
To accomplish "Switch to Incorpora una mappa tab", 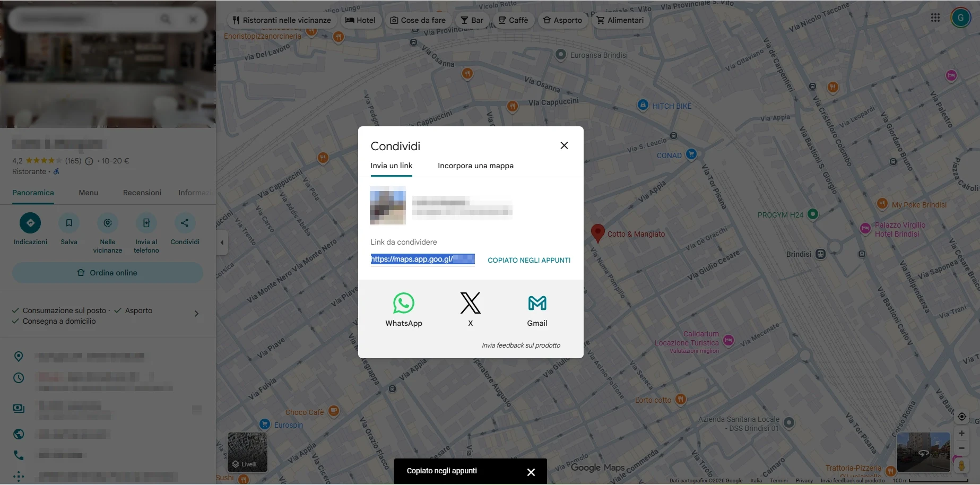I will pyautogui.click(x=475, y=166).
